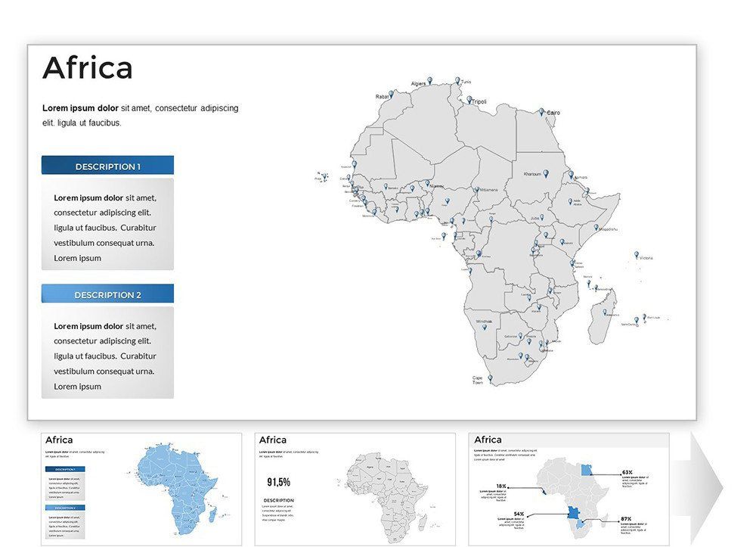Select the Cairo location pin
Image resolution: width=756 pixels, height=547 pixels.
point(542,110)
